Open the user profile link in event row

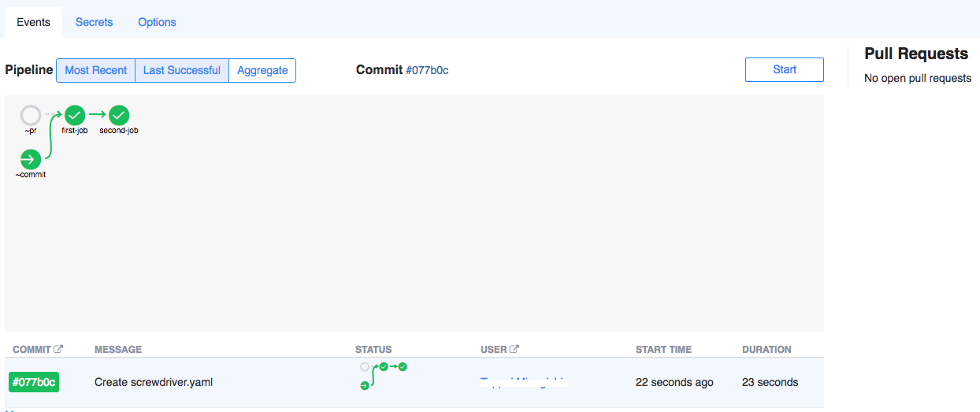tap(524, 382)
